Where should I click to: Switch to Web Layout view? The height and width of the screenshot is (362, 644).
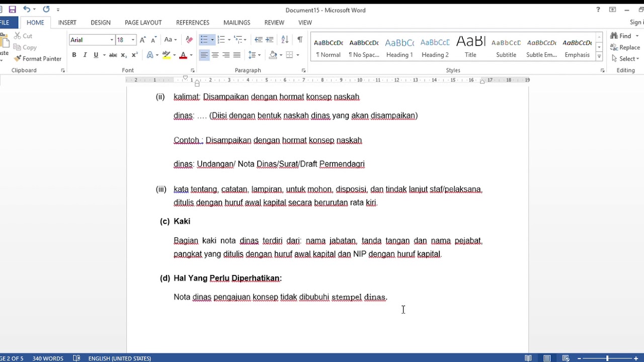[566, 358]
